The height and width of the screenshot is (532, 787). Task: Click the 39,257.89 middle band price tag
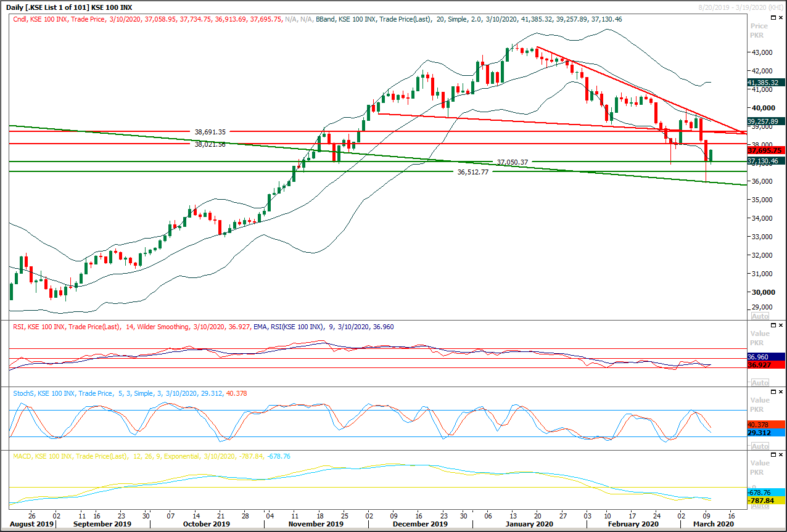[765, 121]
